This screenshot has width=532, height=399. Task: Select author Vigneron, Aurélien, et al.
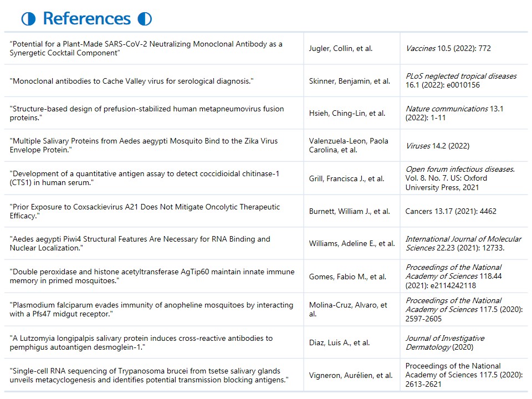point(350,375)
